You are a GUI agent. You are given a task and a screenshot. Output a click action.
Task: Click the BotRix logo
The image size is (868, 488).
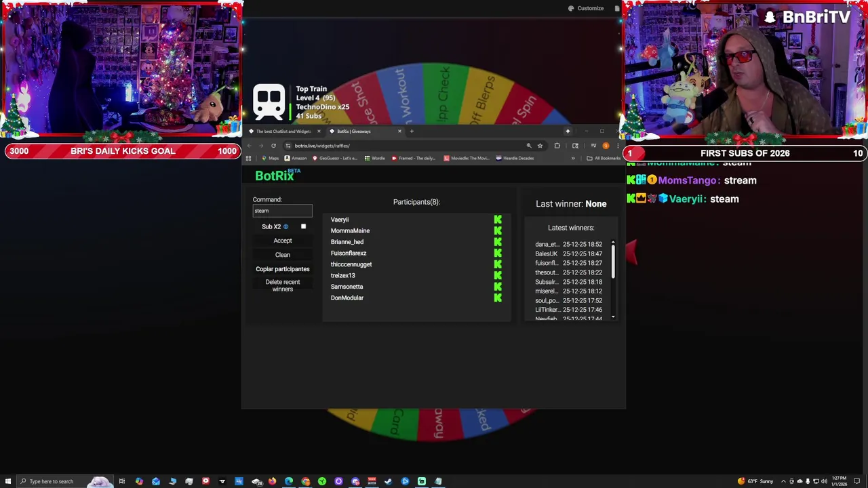pyautogui.click(x=277, y=176)
